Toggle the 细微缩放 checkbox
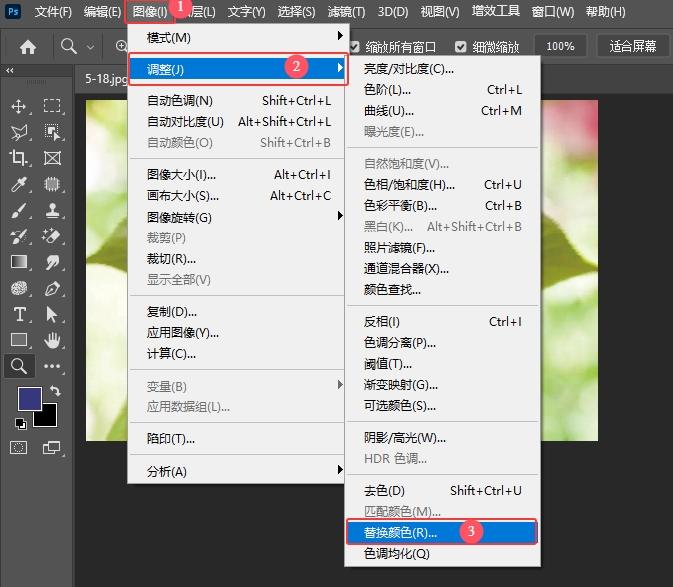Image resolution: width=673 pixels, height=587 pixels. 461,46
